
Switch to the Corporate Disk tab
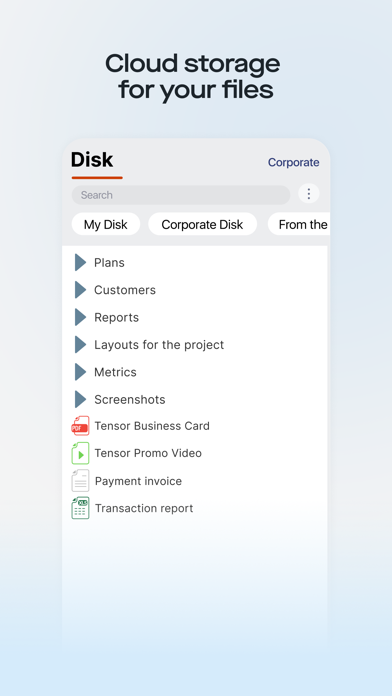pos(202,224)
